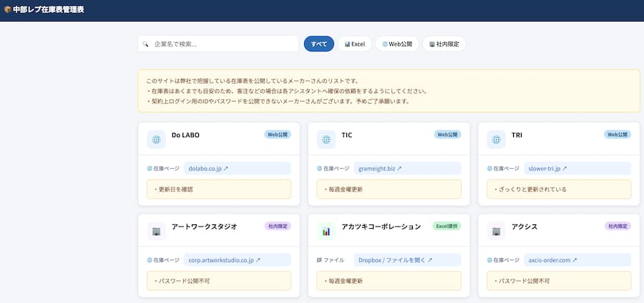
Task: Click the bar chart icon on アカツキコーポレーション card
Action: (x=326, y=232)
